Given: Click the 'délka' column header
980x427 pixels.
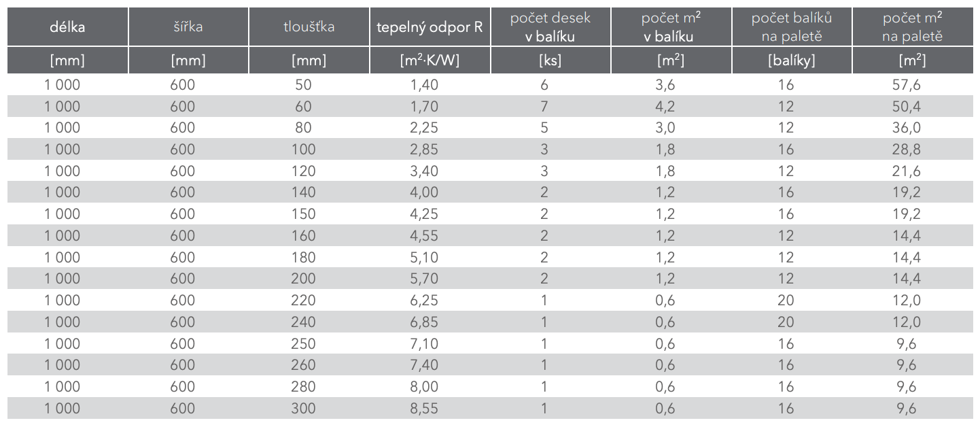Looking at the screenshot, I should click(x=67, y=27).
